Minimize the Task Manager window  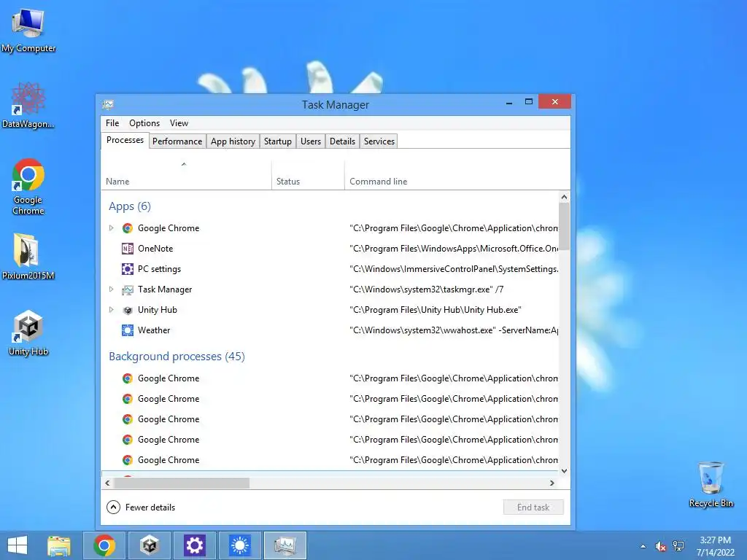(x=508, y=102)
